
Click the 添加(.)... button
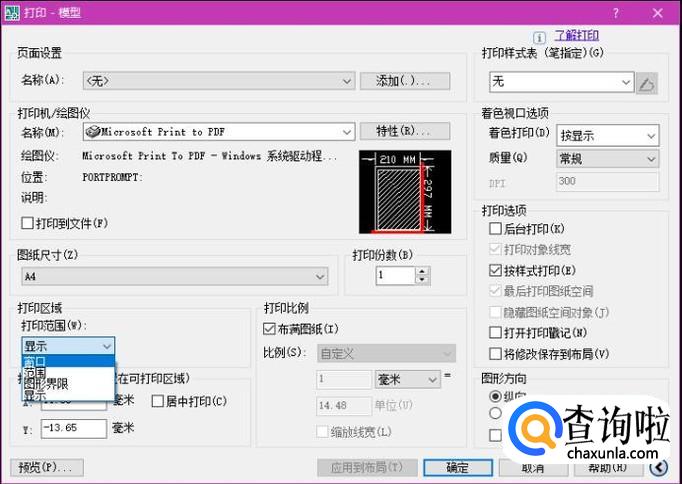tap(405, 81)
